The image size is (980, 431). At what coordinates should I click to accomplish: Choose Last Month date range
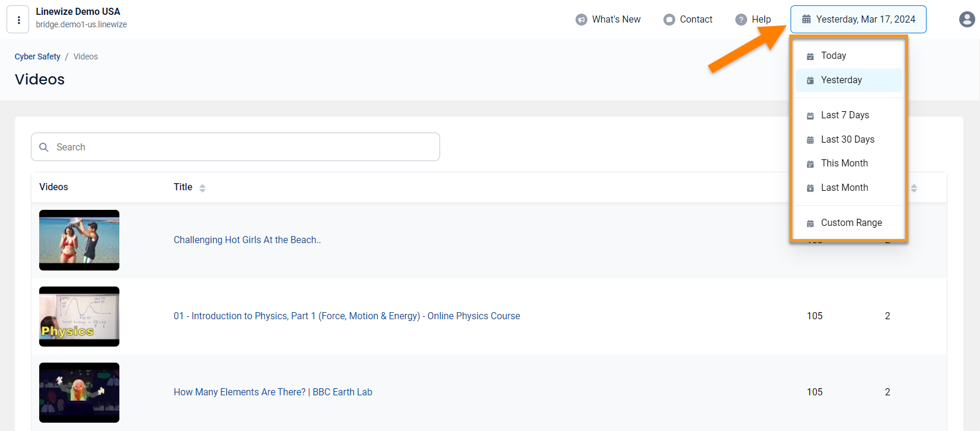[844, 188]
